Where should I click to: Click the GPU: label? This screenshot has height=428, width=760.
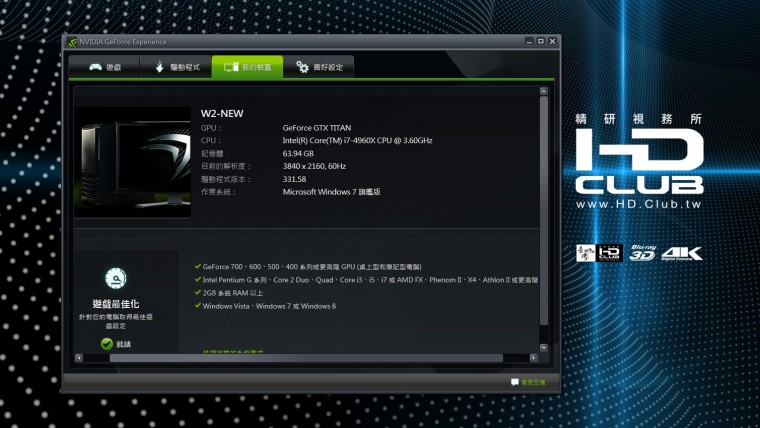pyautogui.click(x=211, y=128)
